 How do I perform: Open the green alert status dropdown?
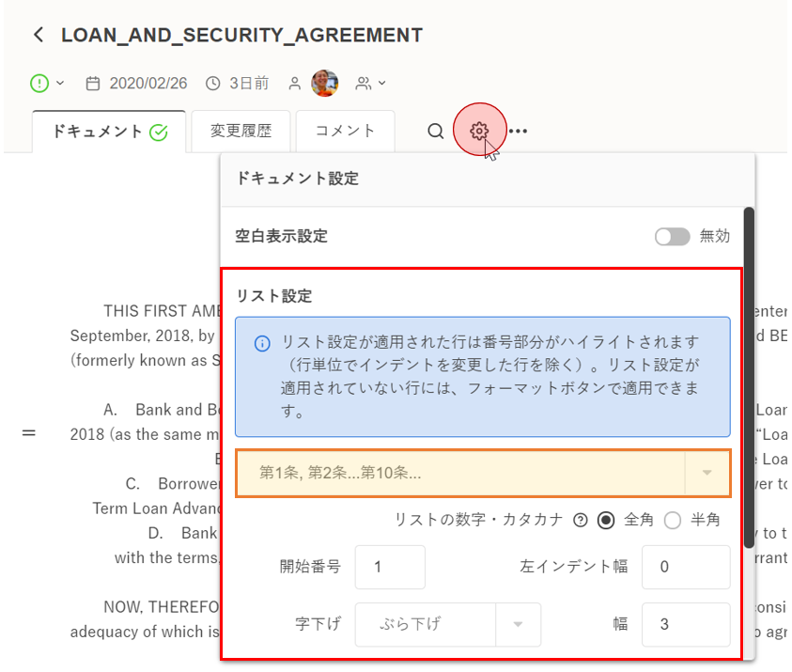pyautogui.click(x=46, y=84)
